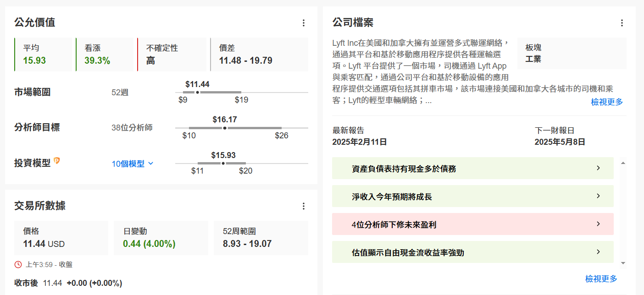Screen dimensions: 644x295
Task: Click the red clock icon beside 上午3:59
Action: coord(18,264)
